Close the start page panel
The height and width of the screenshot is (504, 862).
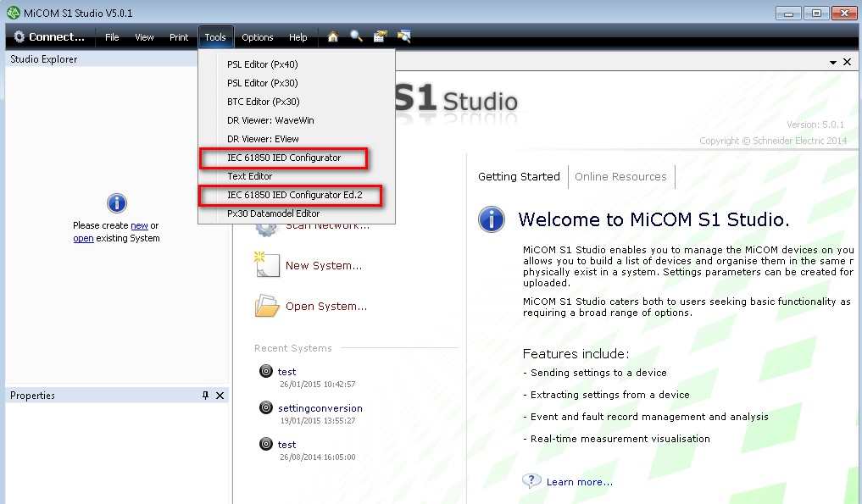coord(847,62)
